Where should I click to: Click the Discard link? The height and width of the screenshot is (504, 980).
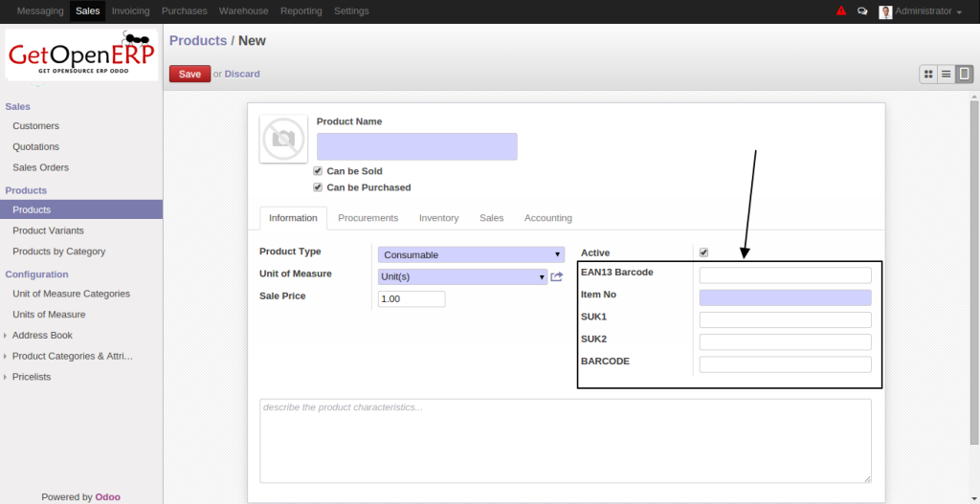(x=242, y=74)
